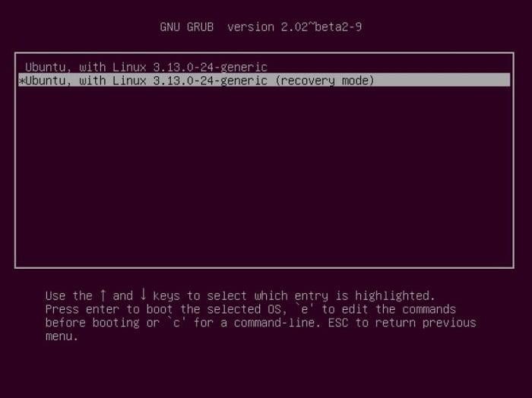Click the word "highlighted." in instructions

click(x=395, y=295)
